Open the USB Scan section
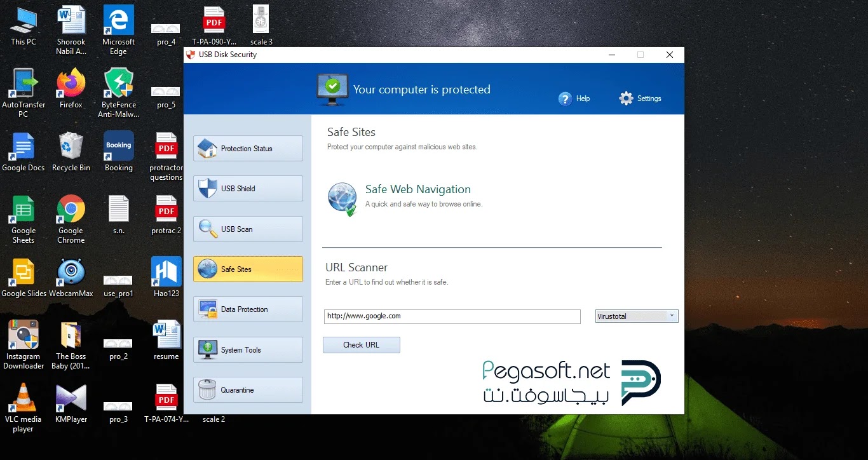Screen dimensions: 868x460 248,229
